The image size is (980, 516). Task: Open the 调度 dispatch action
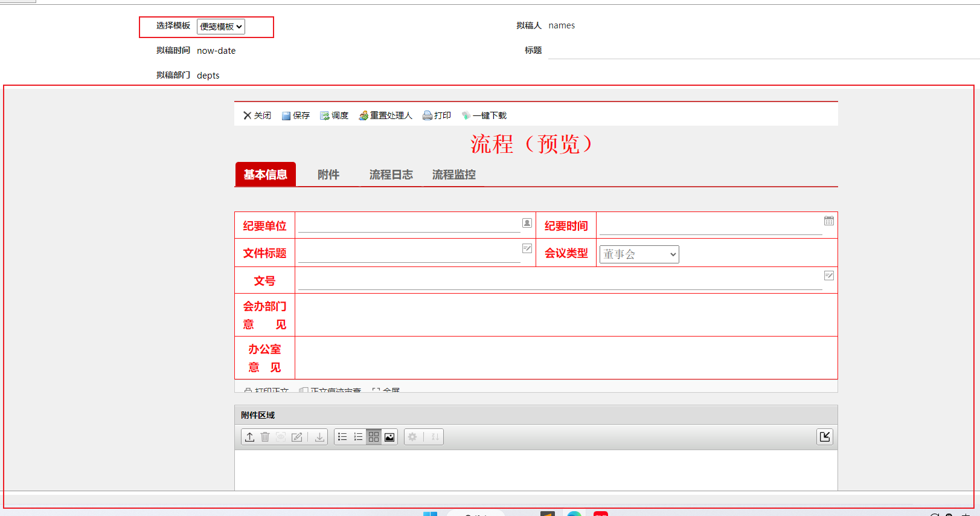(x=334, y=115)
